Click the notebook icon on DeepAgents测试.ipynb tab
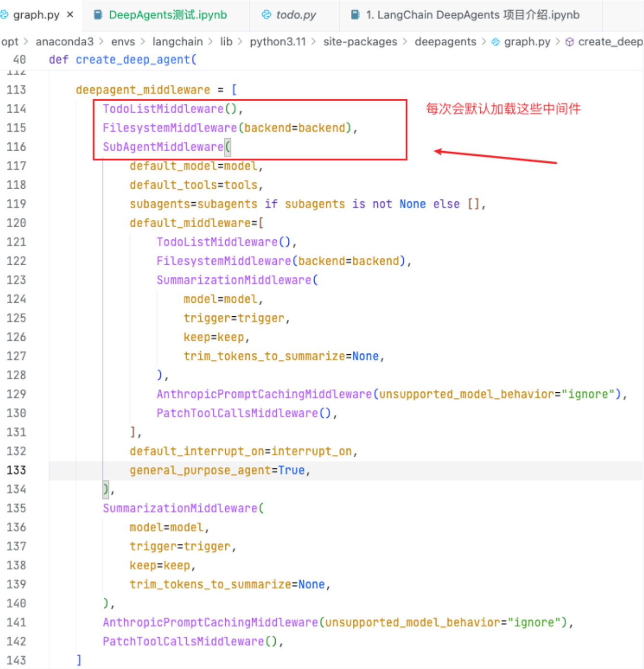644x669 pixels. coord(98,15)
